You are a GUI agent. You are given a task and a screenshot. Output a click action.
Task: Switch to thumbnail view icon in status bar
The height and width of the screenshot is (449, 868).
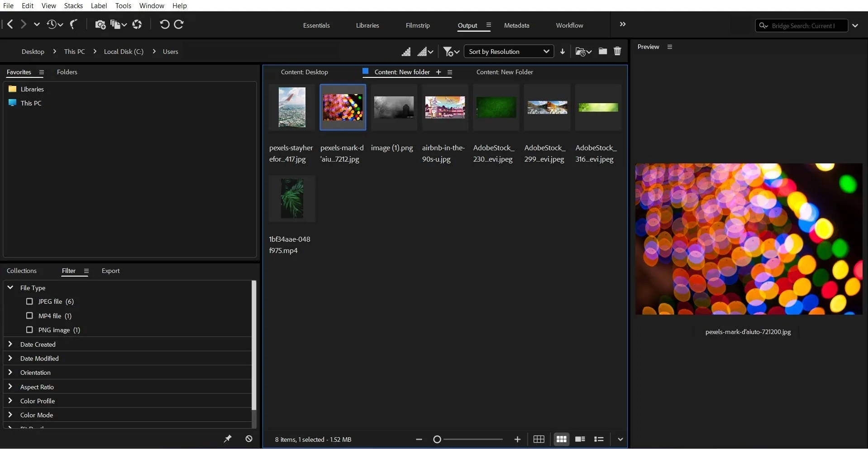561,439
